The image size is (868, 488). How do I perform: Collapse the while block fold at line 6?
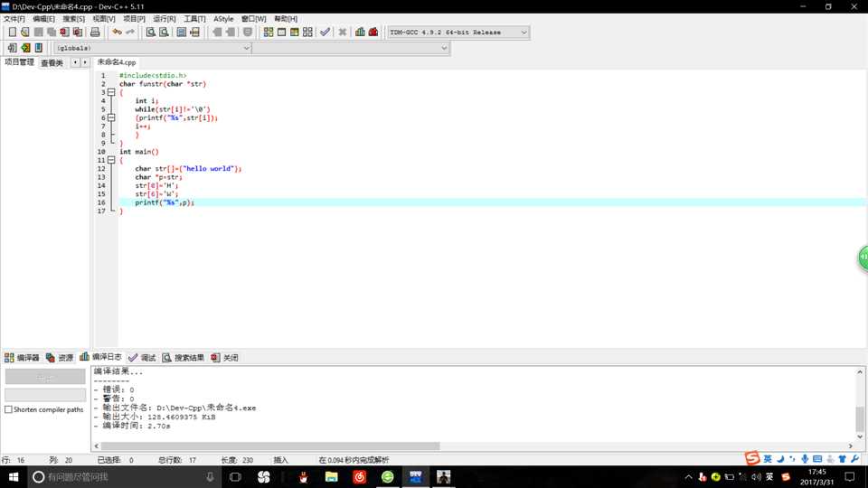point(111,117)
